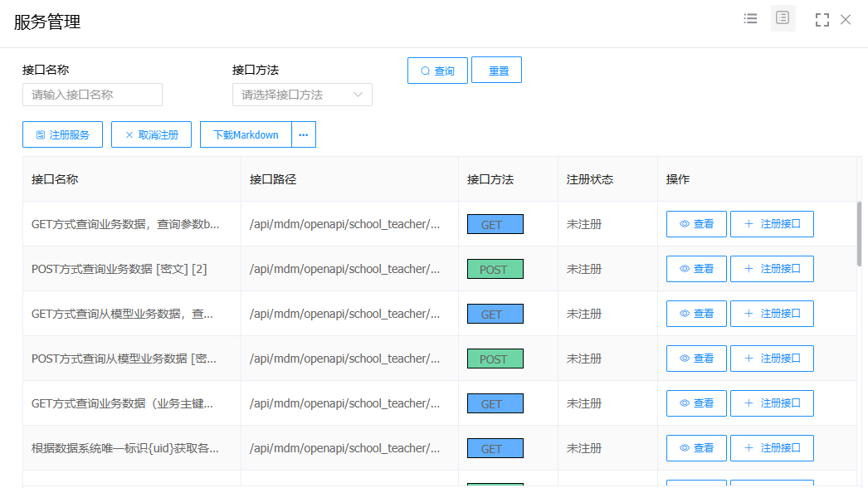Image resolution: width=868 pixels, height=488 pixels.
Task: Click the 注册服务 button
Action: tap(62, 134)
